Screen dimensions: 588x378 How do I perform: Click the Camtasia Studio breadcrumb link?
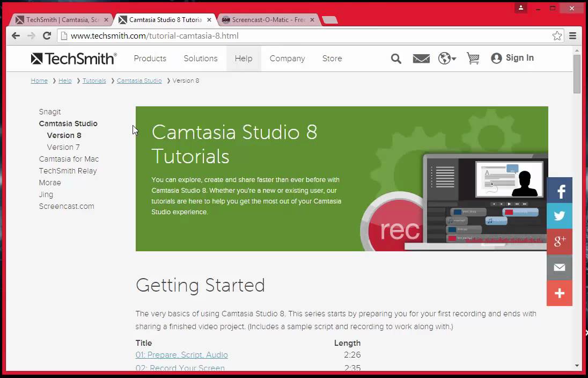click(x=139, y=81)
